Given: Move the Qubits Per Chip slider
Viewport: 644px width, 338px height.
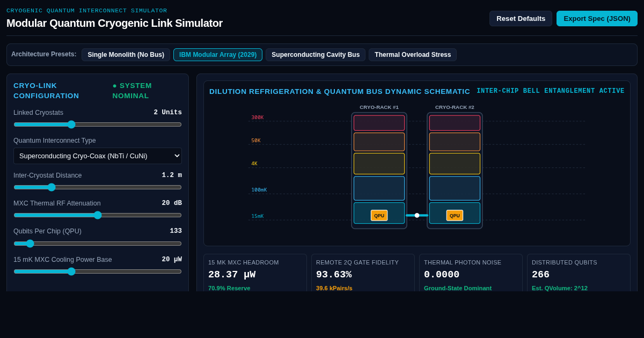Looking at the screenshot, I should click(98, 244).
